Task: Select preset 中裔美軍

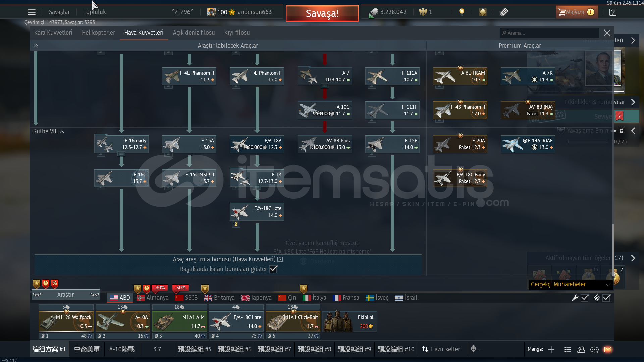Action: click(87, 349)
